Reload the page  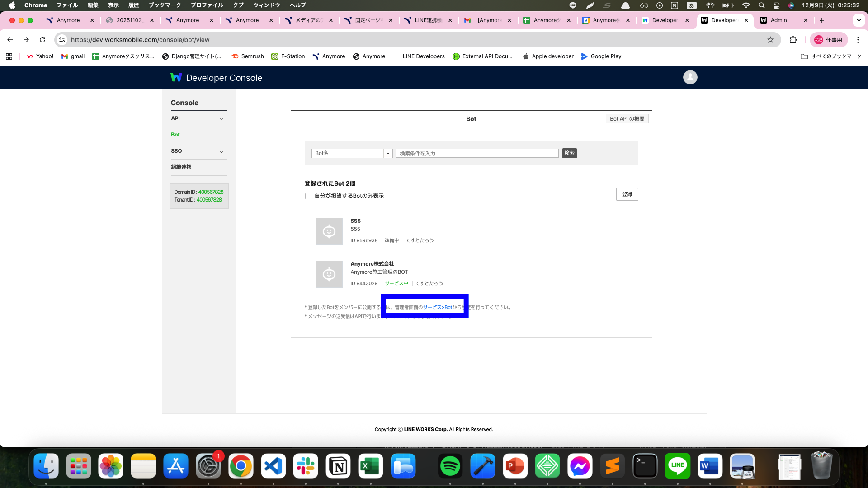pos(42,40)
